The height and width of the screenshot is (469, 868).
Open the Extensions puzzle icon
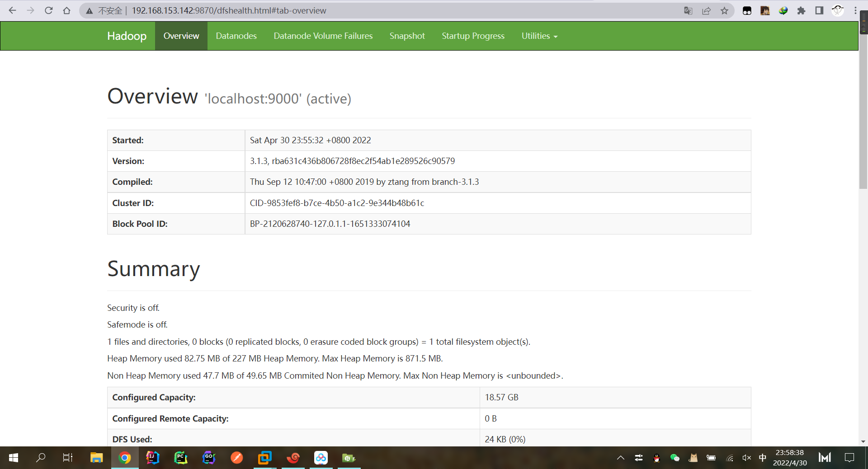(x=801, y=10)
